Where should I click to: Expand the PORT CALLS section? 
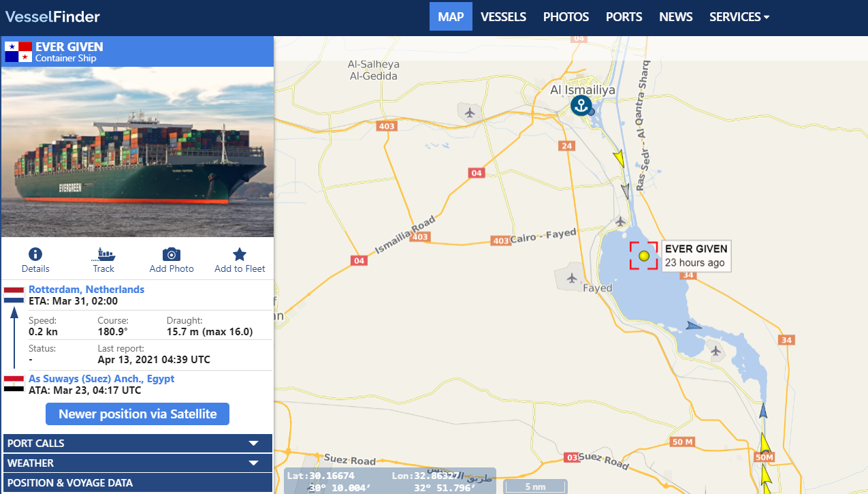coord(138,443)
